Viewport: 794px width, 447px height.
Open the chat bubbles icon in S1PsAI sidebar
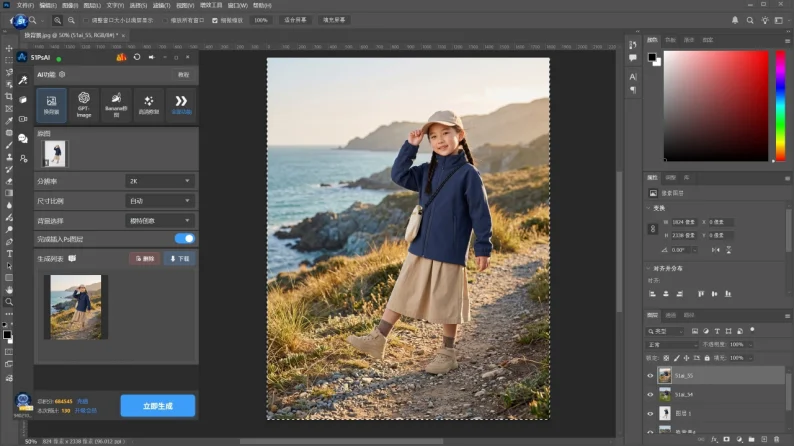click(x=23, y=138)
